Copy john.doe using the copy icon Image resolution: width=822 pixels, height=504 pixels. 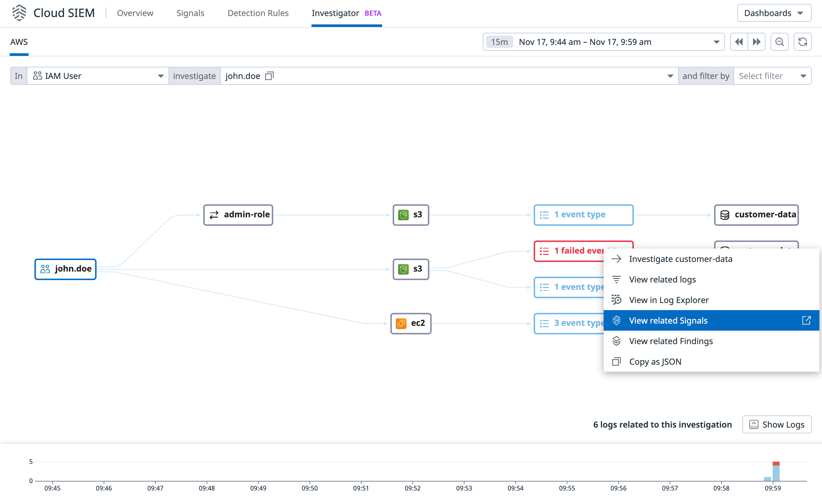click(x=269, y=76)
